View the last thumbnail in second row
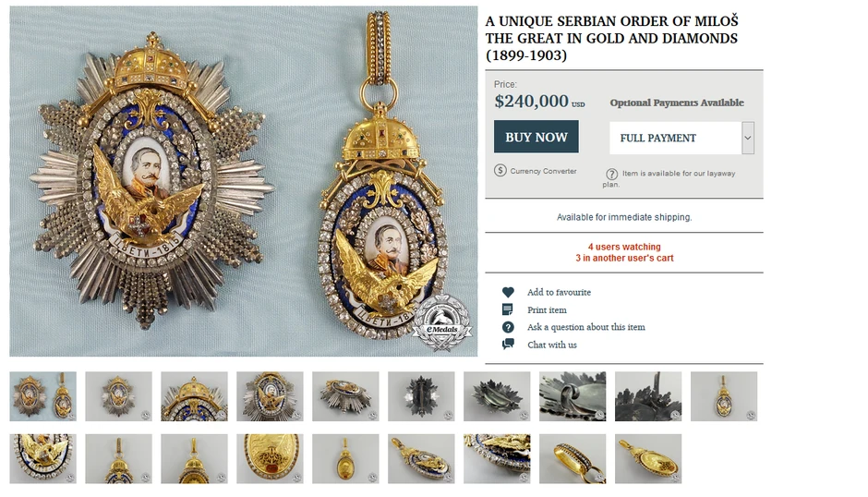The width and height of the screenshot is (868, 497). click(648, 459)
